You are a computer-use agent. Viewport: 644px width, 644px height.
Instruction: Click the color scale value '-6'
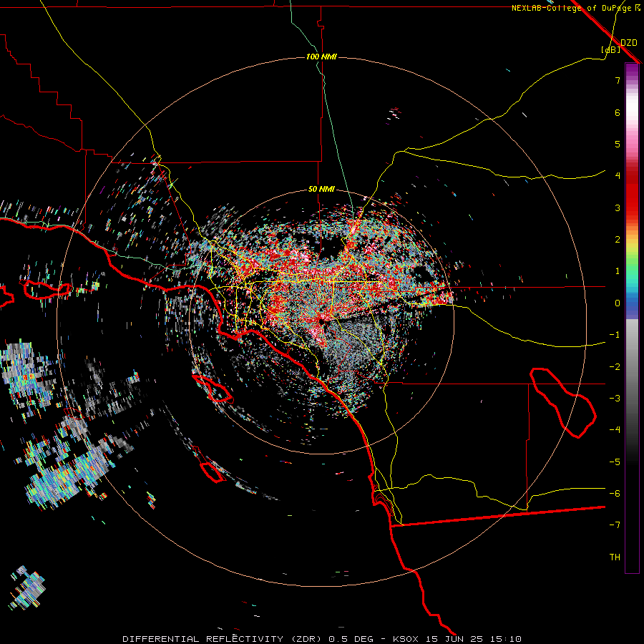coord(615,494)
